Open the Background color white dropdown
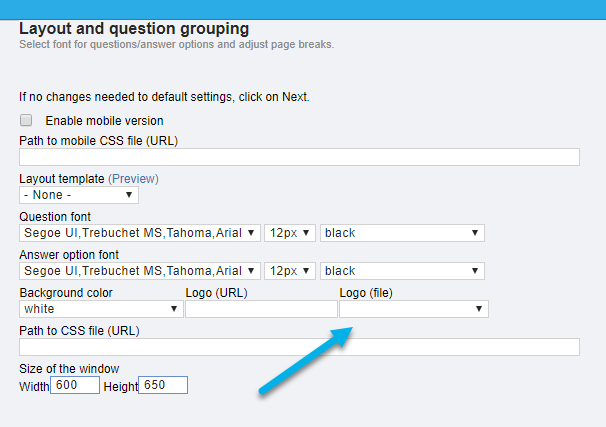Screen dimensions: 606x427 [101, 309]
